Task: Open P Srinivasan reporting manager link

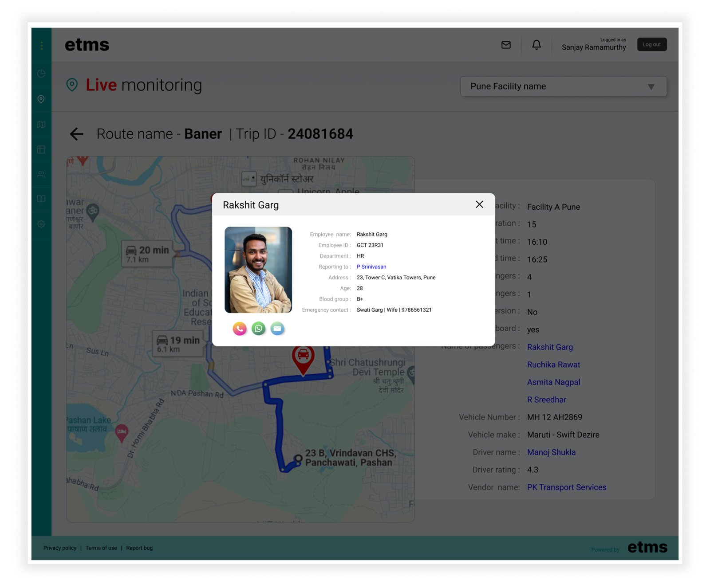Action: click(371, 267)
